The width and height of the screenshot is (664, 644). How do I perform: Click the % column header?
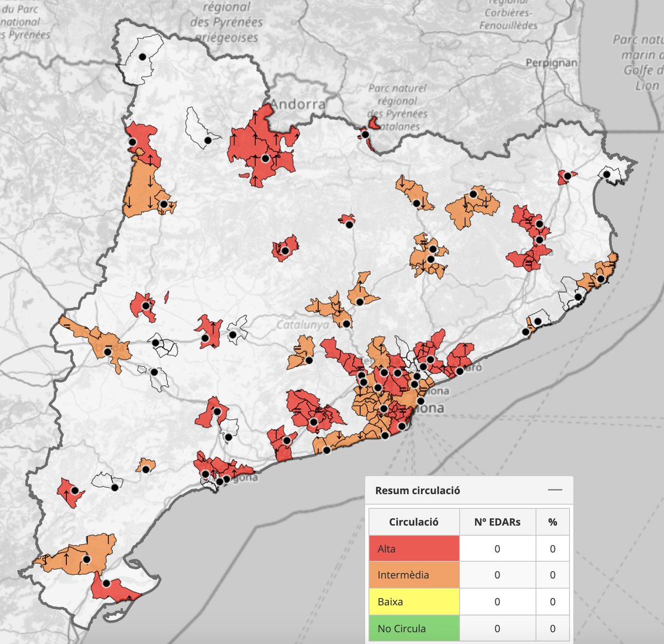[x=553, y=522]
